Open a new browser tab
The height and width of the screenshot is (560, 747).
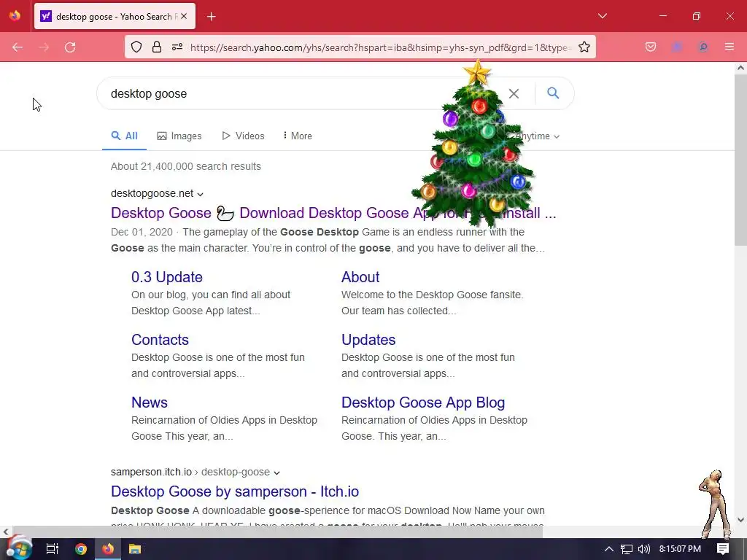click(211, 17)
